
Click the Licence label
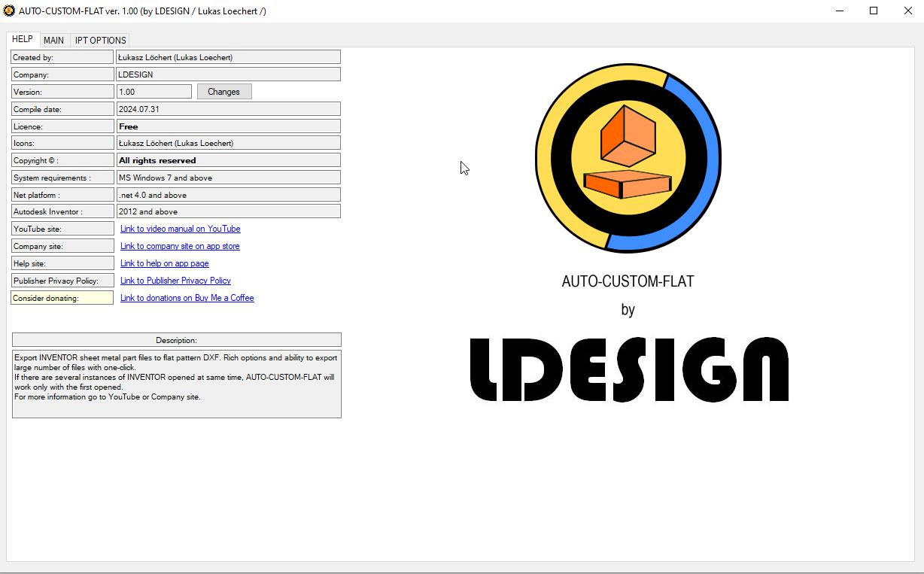(62, 126)
